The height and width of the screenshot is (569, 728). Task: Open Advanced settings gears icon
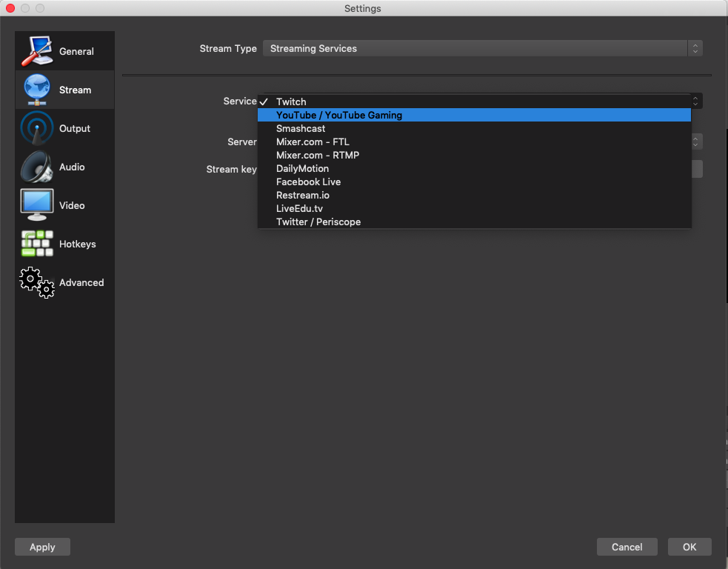37,282
